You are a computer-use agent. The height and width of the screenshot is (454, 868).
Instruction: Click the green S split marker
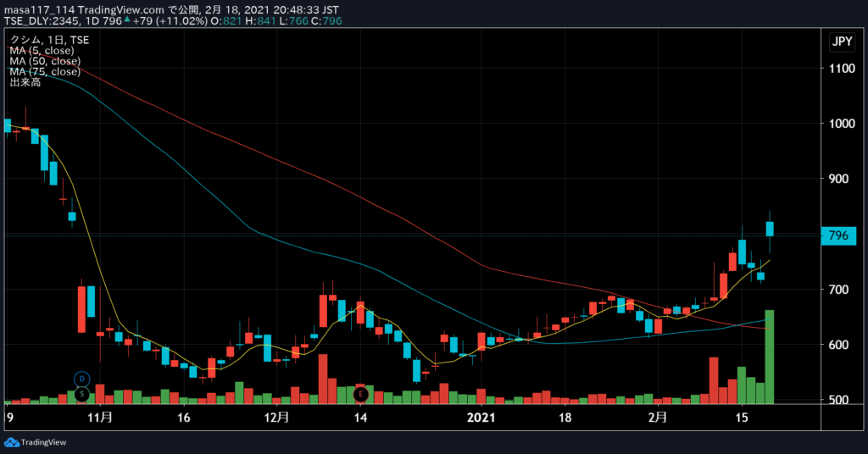pos(82,394)
